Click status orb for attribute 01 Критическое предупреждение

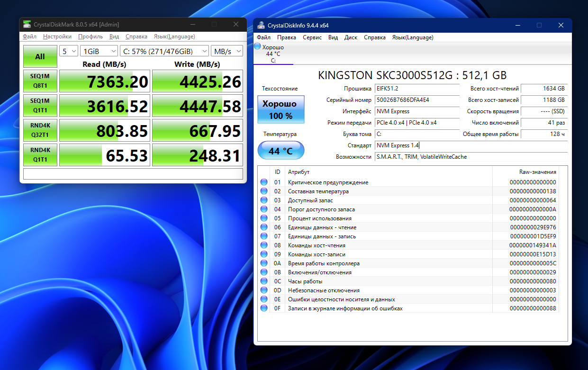[264, 182]
